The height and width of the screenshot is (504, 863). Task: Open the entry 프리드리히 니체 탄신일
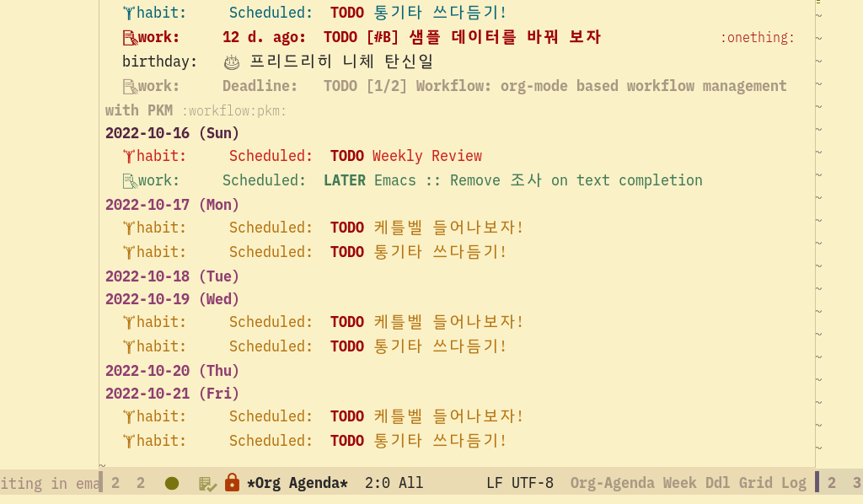click(x=342, y=62)
